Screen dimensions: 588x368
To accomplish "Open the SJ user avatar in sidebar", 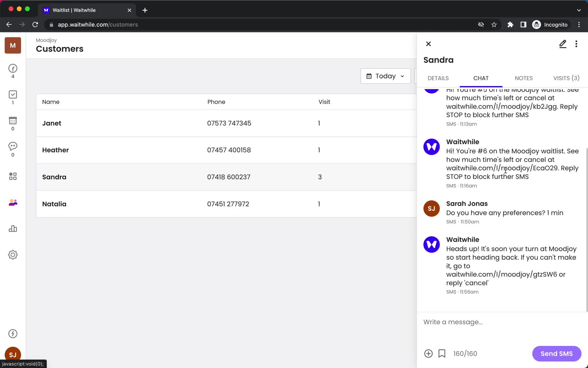I will [x=13, y=355].
